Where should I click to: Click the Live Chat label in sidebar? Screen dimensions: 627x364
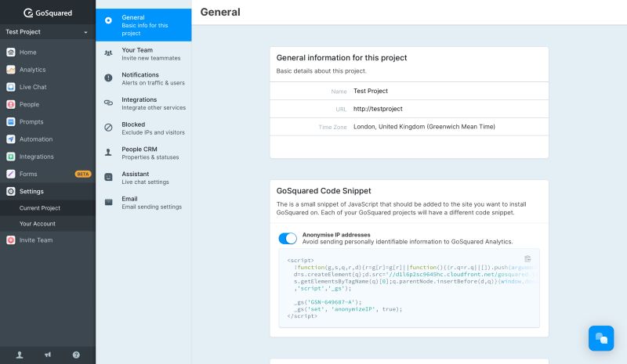33,87
